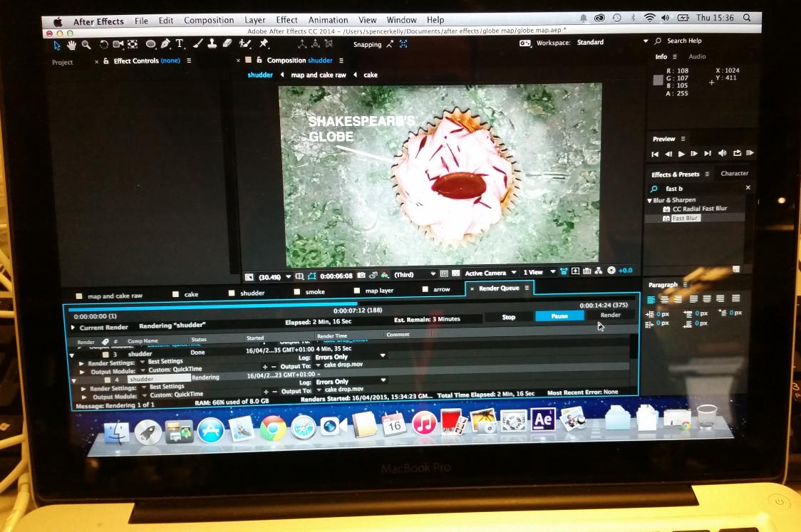Viewport: 801px width, 532px height.
Task: Select the Eraser tool
Action: click(227, 44)
